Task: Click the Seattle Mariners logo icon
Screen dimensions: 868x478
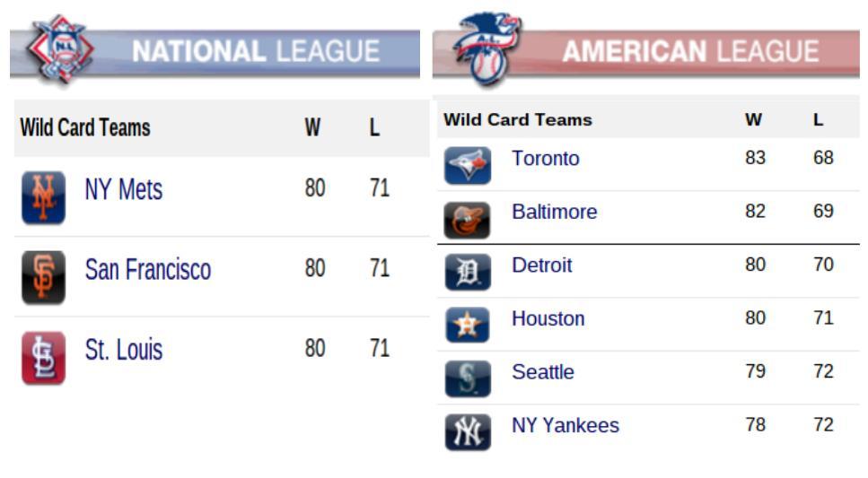Action: [x=468, y=378]
